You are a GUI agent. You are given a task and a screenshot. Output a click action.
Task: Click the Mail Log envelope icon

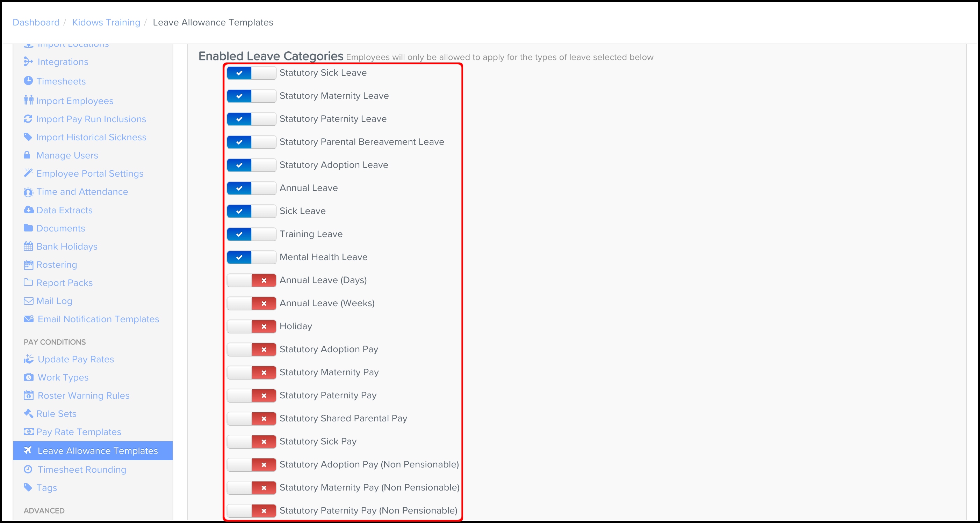28,301
